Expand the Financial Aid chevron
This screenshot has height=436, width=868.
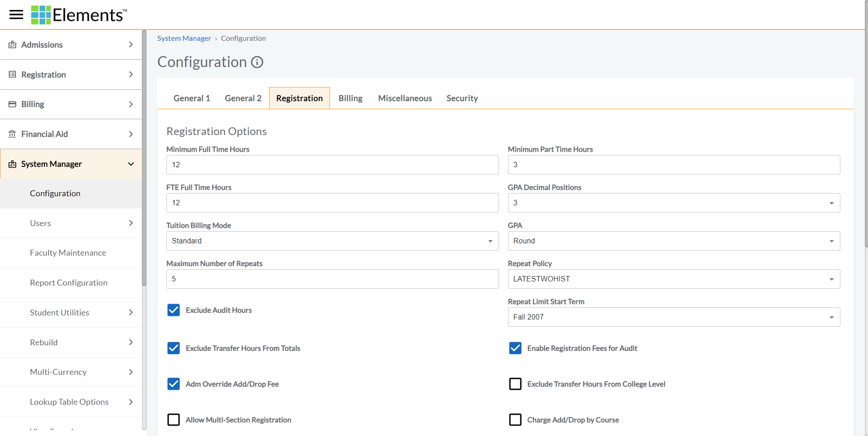click(x=131, y=134)
